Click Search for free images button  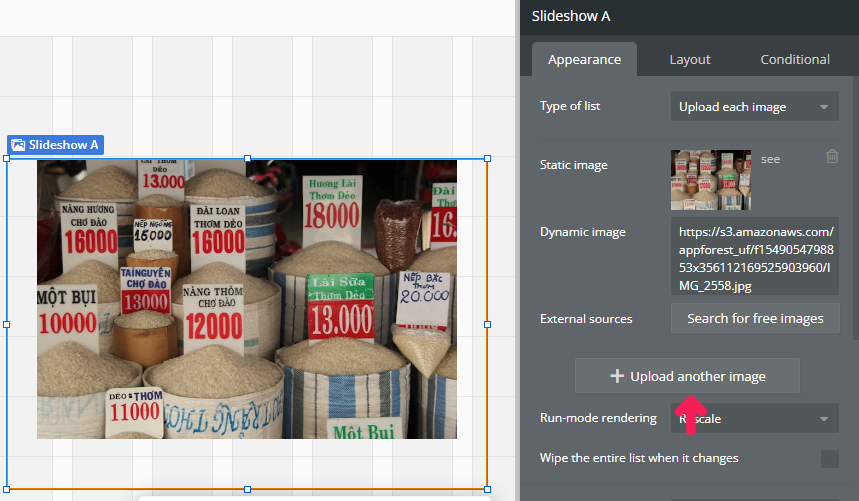coord(755,318)
